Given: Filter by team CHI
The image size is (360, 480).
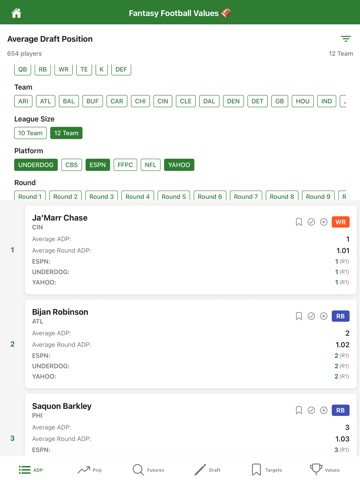Looking at the screenshot, I should click(x=140, y=101).
